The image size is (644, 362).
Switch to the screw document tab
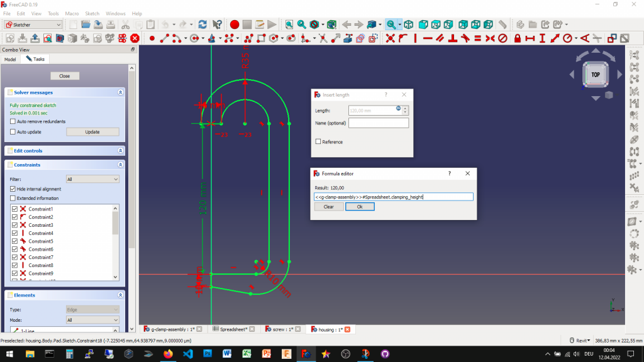coord(282,329)
